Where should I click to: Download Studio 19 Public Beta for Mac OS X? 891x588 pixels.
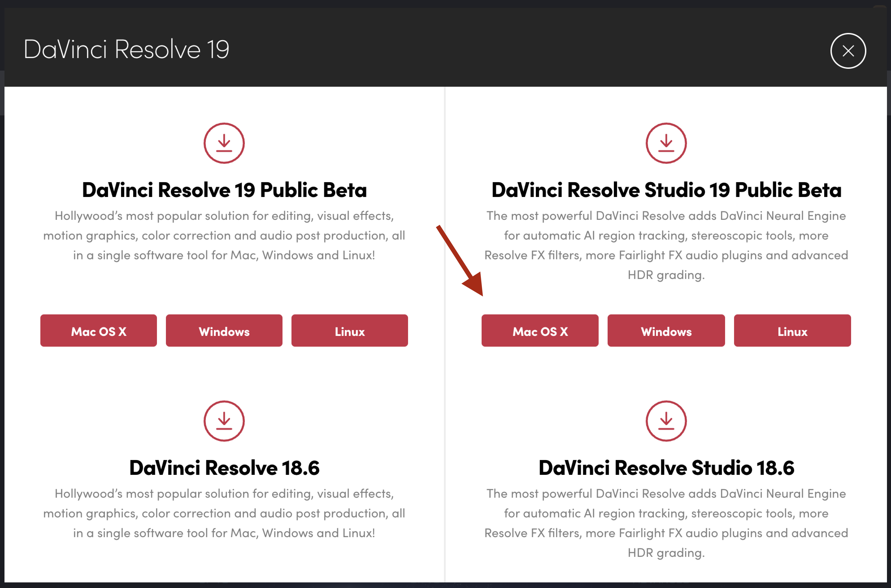(540, 331)
